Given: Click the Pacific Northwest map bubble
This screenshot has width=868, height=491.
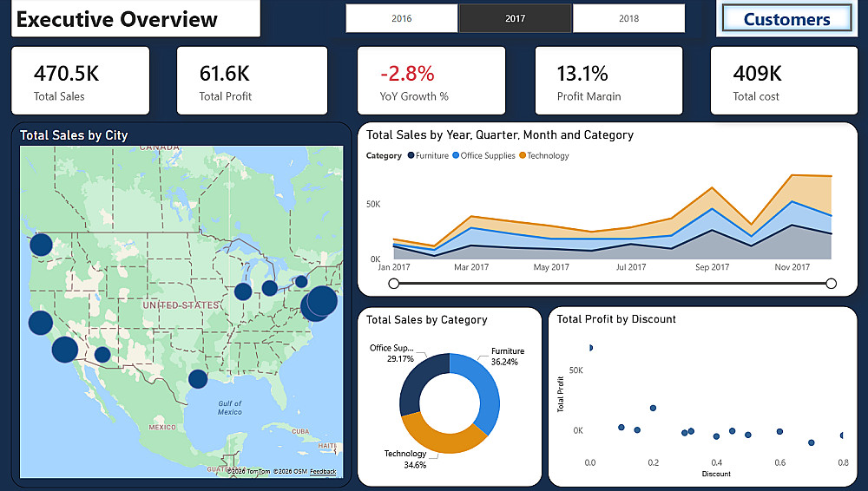Looking at the screenshot, I should click(x=41, y=245).
